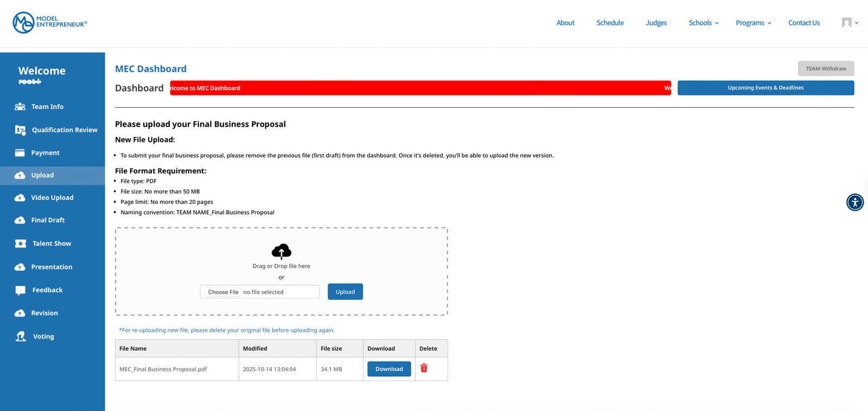868x411 pixels.
Task: Click the Talent Show star icon
Action: tap(21, 243)
